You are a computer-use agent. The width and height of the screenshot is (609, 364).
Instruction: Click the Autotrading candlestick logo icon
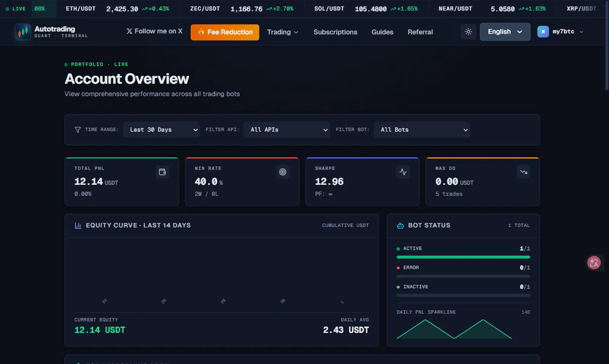coord(23,32)
